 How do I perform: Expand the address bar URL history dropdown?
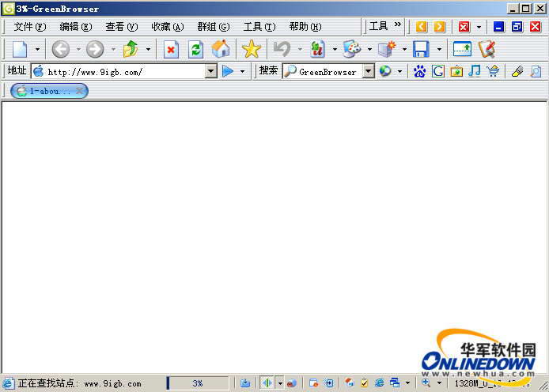[210, 71]
